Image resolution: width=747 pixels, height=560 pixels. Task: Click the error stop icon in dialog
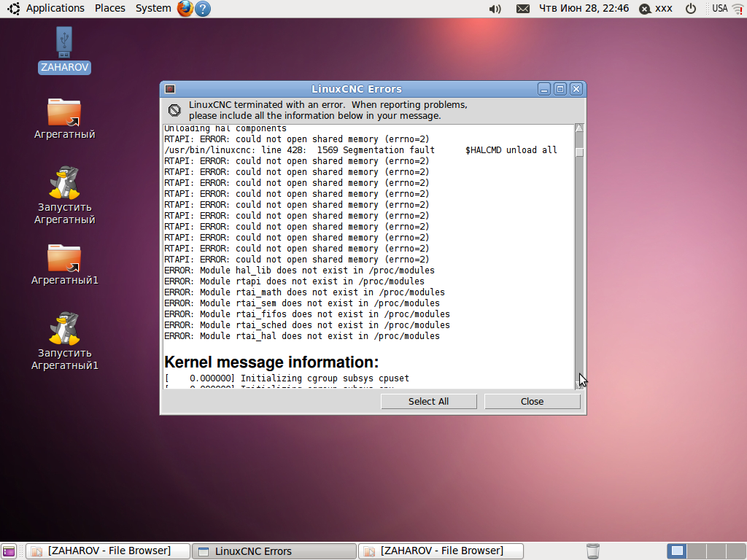174,111
